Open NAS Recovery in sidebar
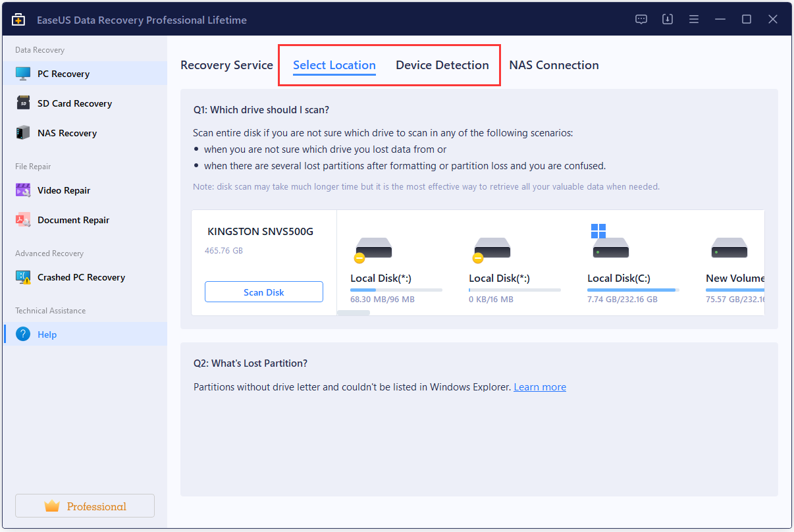 85,133
